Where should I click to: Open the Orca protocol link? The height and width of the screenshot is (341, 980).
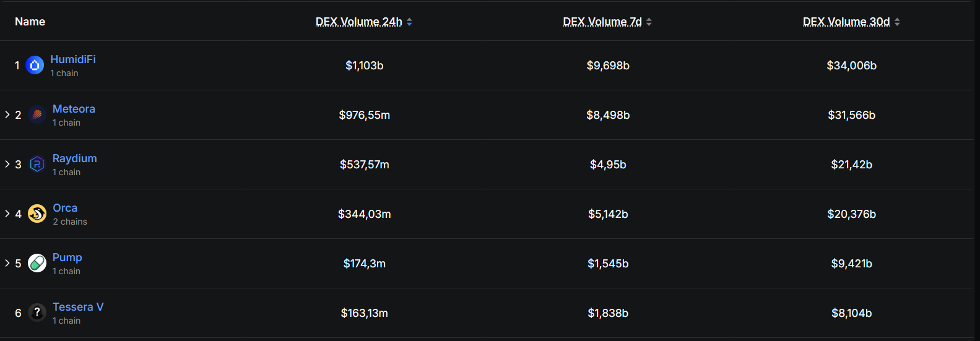[65, 208]
